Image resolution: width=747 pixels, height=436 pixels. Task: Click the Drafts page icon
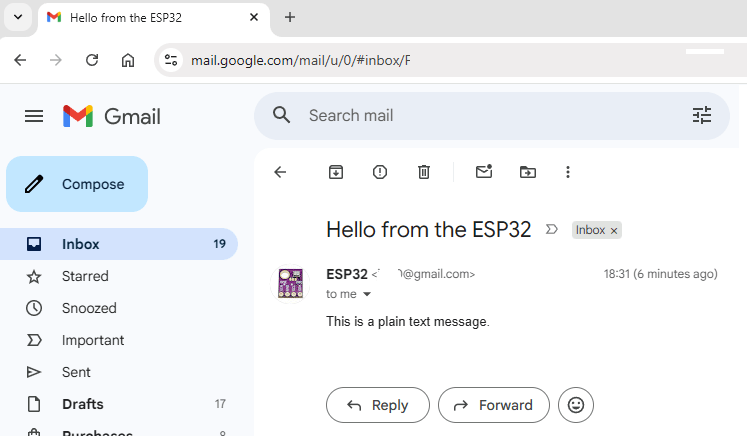pos(34,404)
